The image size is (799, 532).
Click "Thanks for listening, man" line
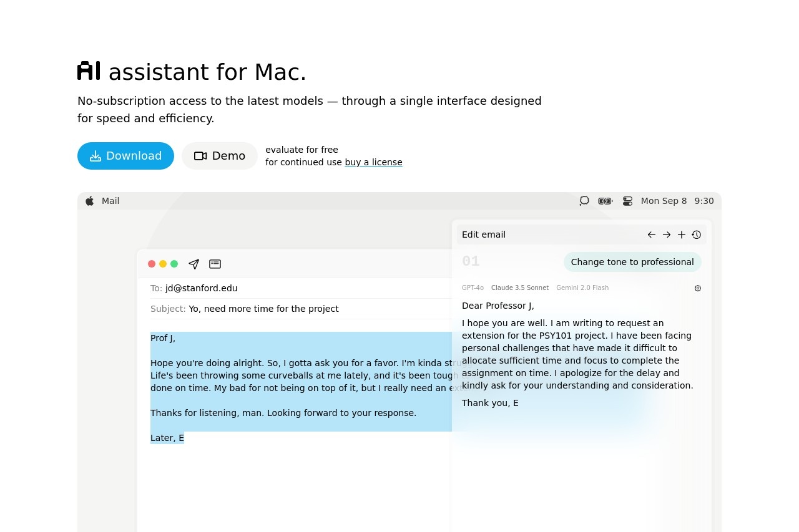point(283,413)
